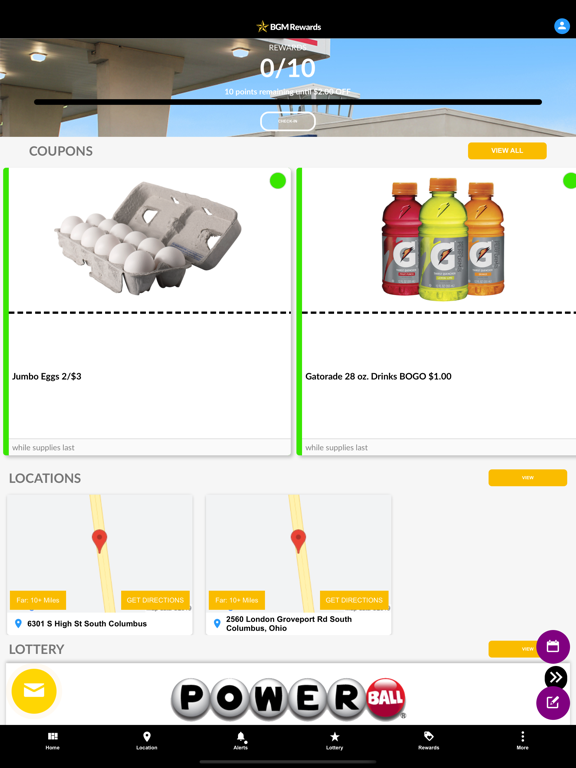Tap the LOTTERY section heading
This screenshot has height=768, width=576.
pyautogui.click(x=37, y=649)
